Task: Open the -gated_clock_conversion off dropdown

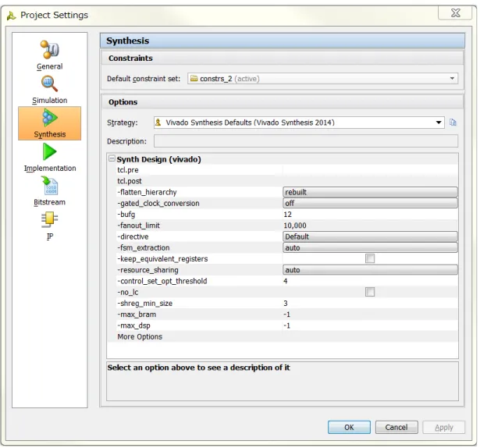Action: [370, 203]
